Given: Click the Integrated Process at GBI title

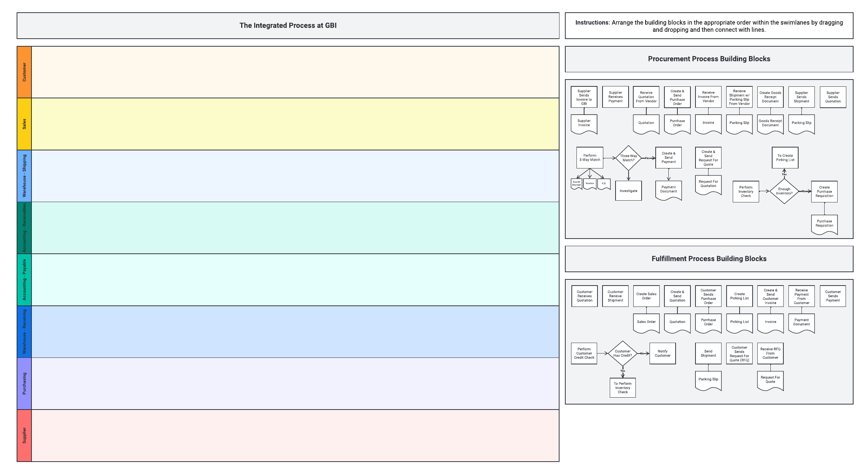Looking at the screenshot, I should (x=288, y=26).
